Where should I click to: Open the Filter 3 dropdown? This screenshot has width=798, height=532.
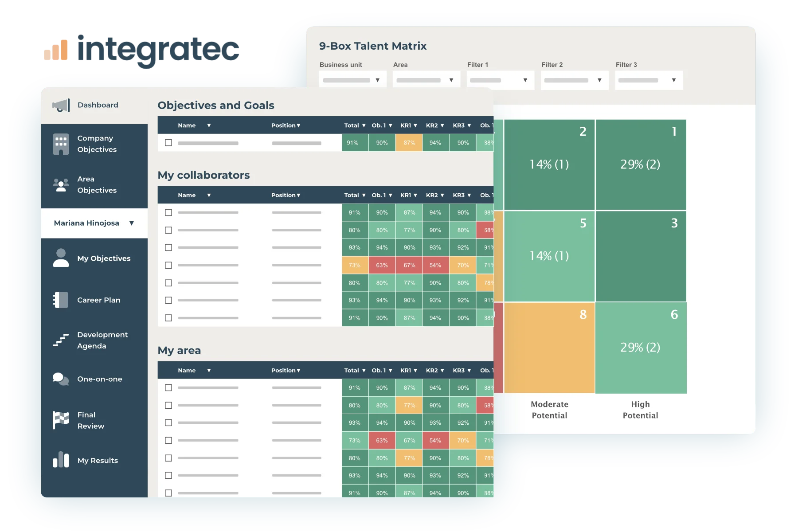click(649, 80)
